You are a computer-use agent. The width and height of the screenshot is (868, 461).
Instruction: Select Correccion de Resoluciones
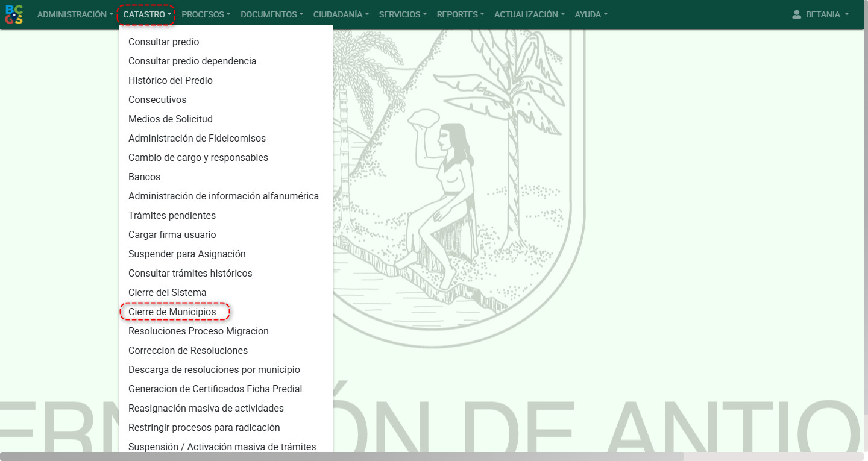226,350
